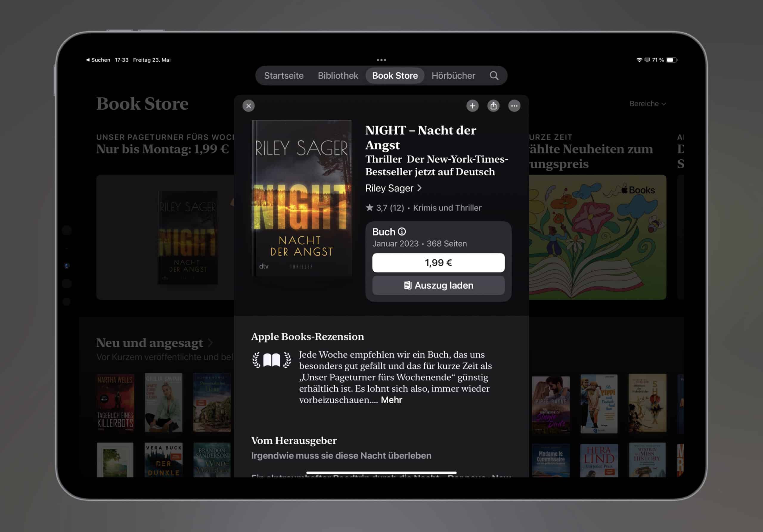Tap the three-dot multitasking indicator at top
The height and width of the screenshot is (532, 763).
(x=381, y=60)
